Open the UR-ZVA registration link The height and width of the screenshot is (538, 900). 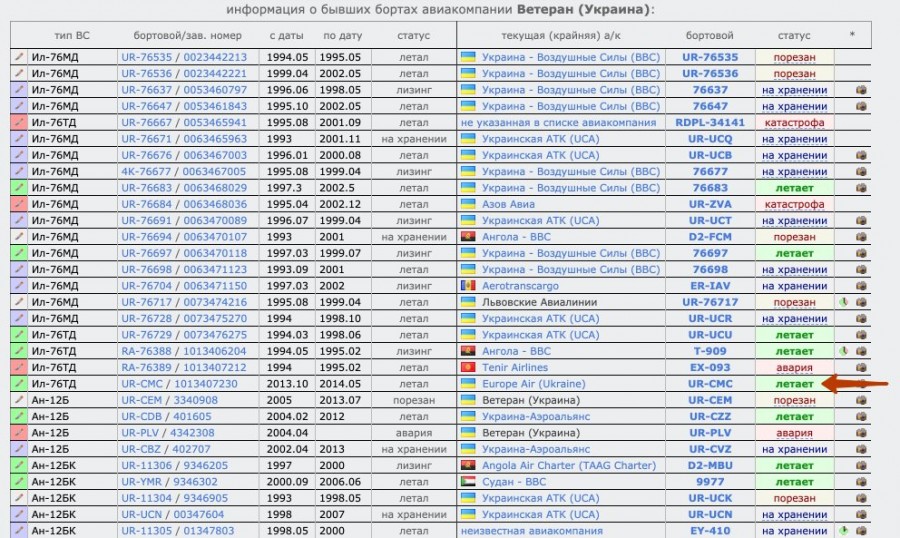710,204
